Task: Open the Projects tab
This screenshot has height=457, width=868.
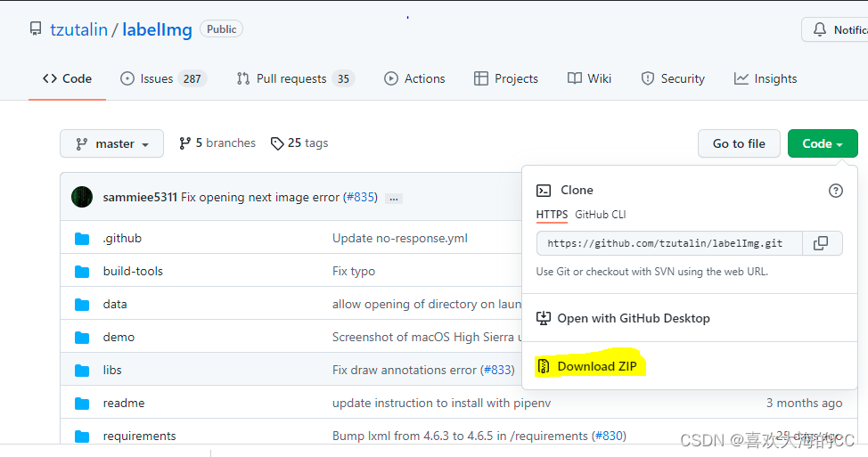Action: point(506,78)
